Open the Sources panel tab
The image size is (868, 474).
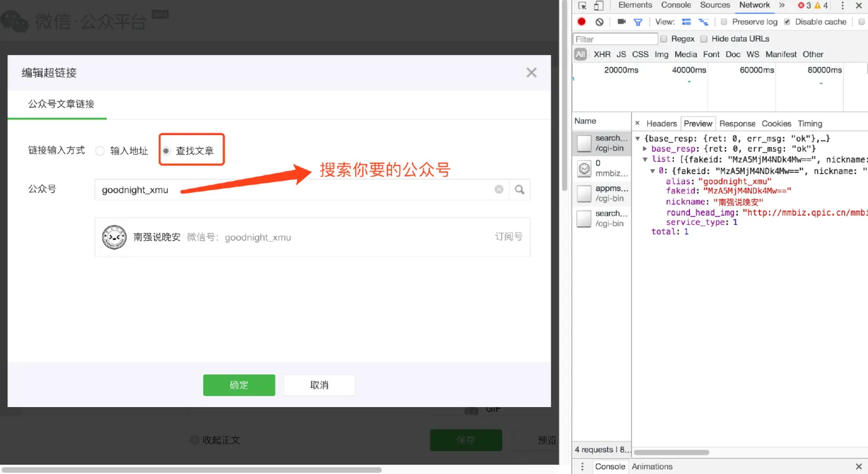[x=715, y=5]
